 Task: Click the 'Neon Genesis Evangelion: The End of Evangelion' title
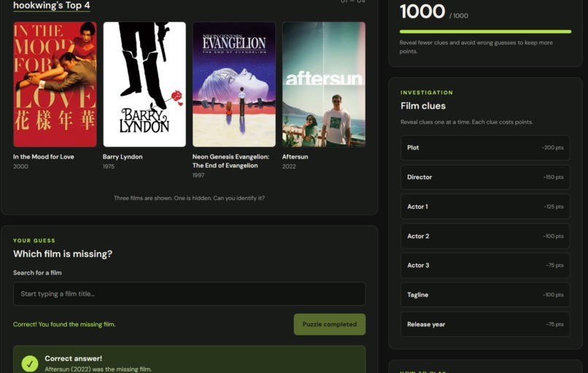point(231,161)
